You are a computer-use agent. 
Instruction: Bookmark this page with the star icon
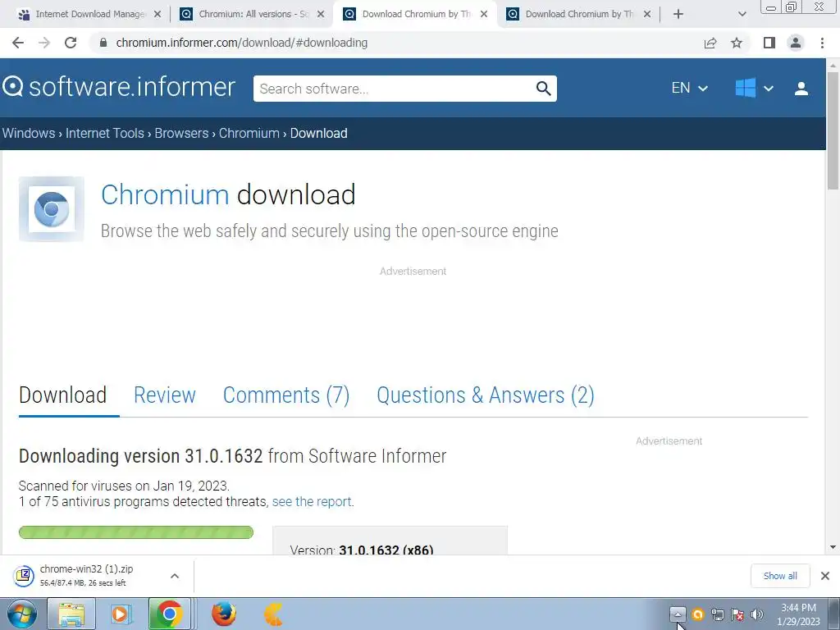737,43
